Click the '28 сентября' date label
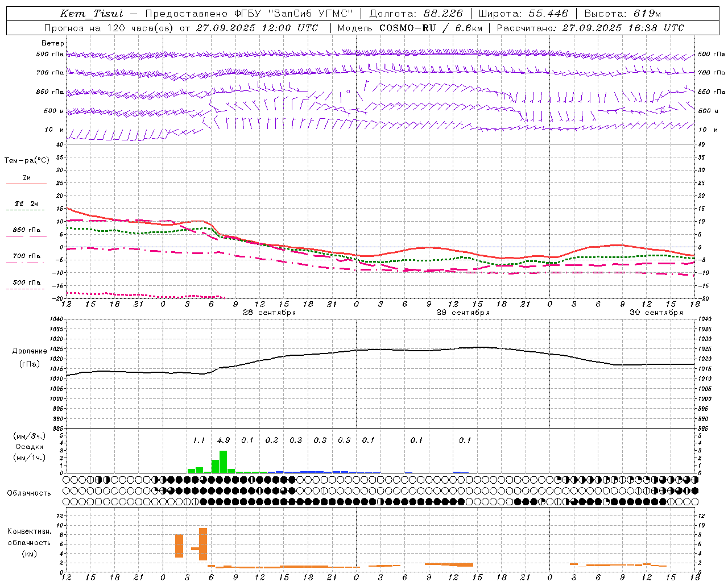This screenshot has width=728, height=582. tap(269, 313)
